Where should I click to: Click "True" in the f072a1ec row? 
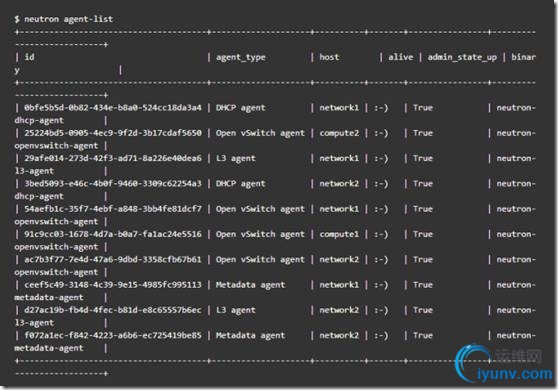[x=423, y=335]
